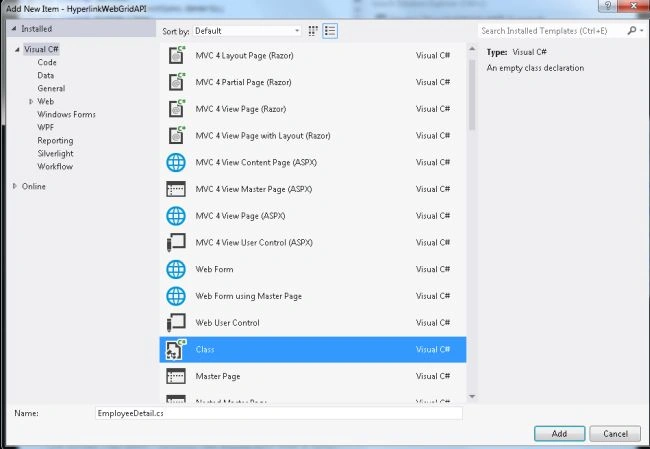The width and height of the screenshot is (650, 449).
Task: Open the Sort by Default dropdown
Action: (x=246, y=31)
